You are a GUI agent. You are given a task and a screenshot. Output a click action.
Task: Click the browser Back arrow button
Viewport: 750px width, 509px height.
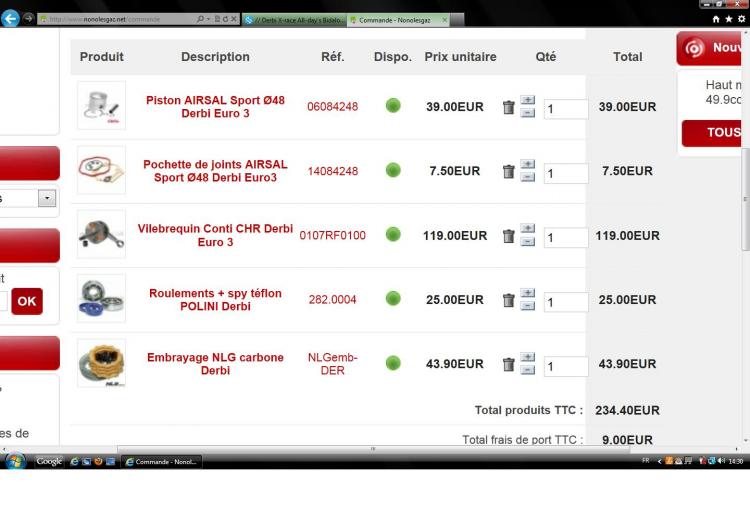[10, 19]
